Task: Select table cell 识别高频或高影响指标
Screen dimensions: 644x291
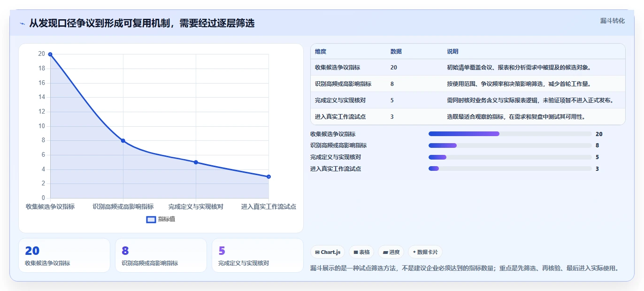Action: click(343, 84)
